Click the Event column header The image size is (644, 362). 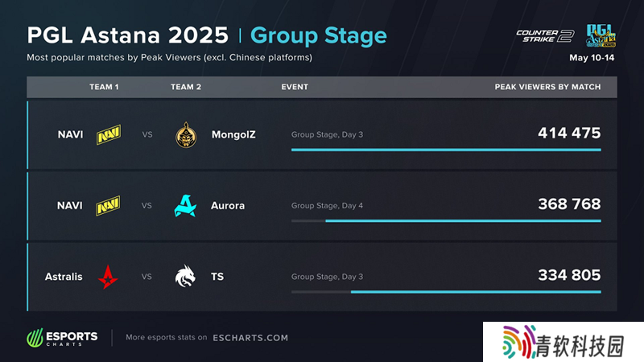click(x=295, y=87)
